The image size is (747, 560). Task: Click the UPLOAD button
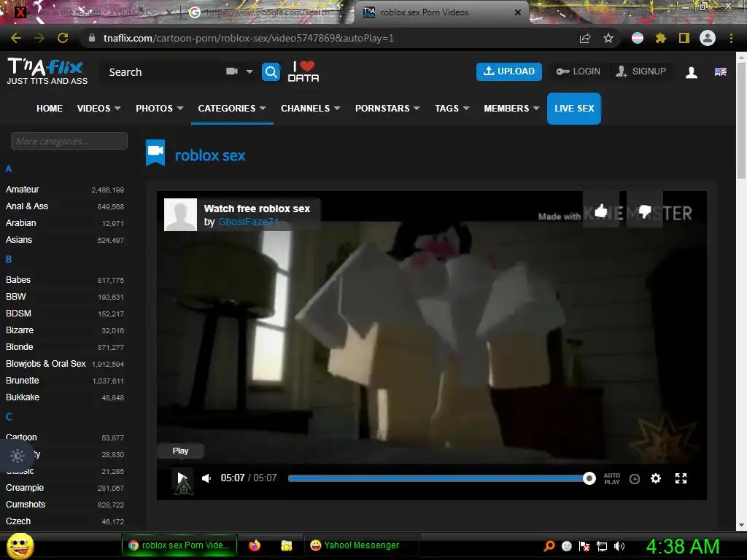508,71
